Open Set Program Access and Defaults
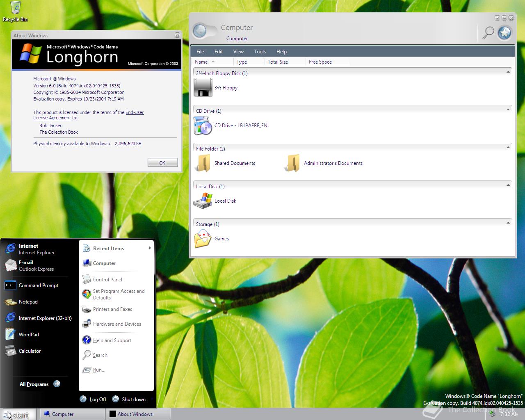Viewport: 525px width, 420px height. click(116, 294)
